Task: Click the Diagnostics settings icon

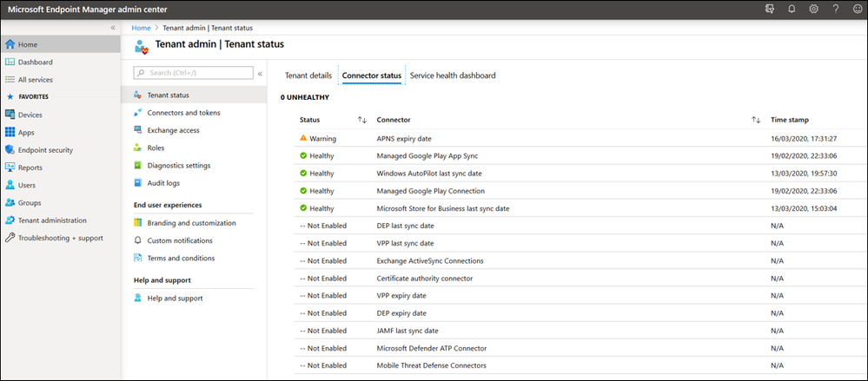Action: (138, 166)
